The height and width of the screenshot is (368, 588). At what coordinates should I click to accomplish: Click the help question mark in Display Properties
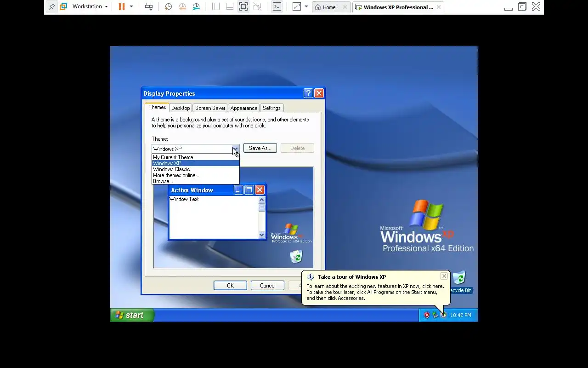[x=309, y=93]
